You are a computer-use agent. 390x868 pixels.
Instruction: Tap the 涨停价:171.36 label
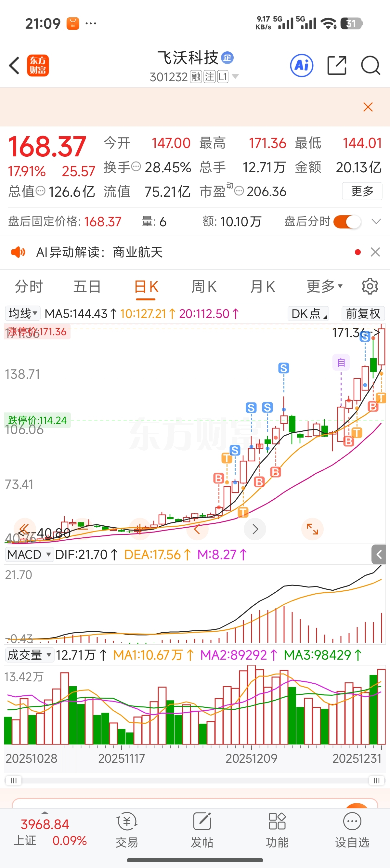coord(37,332)
